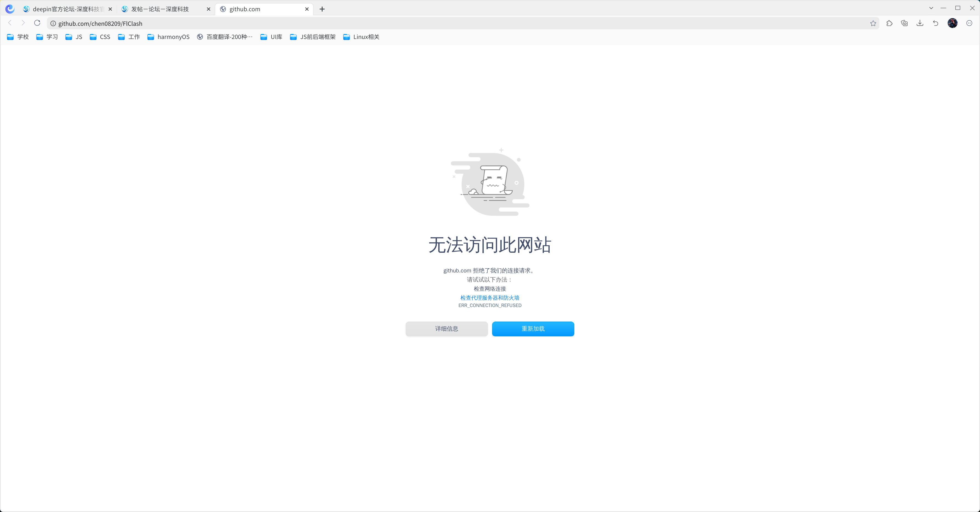980x512 pixels.
Task: Open a new tab with the plus icon
Action: click(x=322, y=9)
